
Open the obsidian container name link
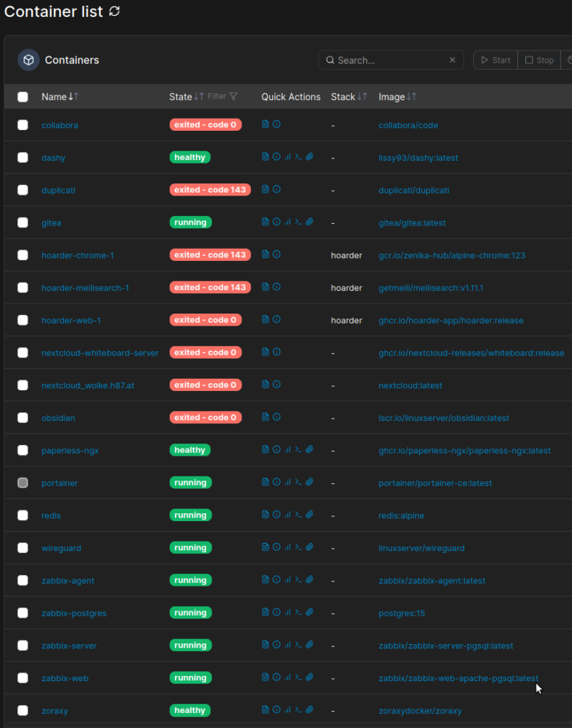(x=58, y=418)
